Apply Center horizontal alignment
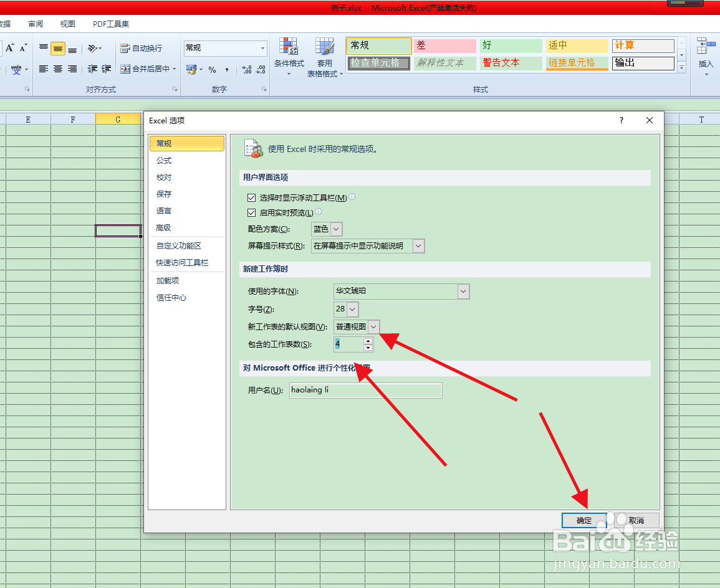The height and width of the screenshot is (588, 720). click(x=58, y=69)
